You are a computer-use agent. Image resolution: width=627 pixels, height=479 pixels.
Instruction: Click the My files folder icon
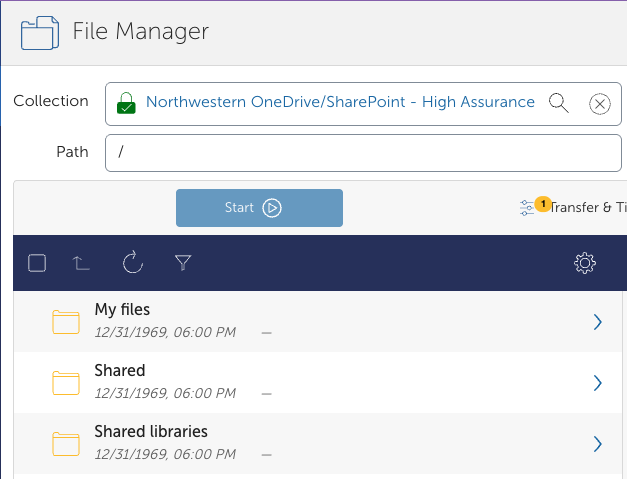coord(66,322)
